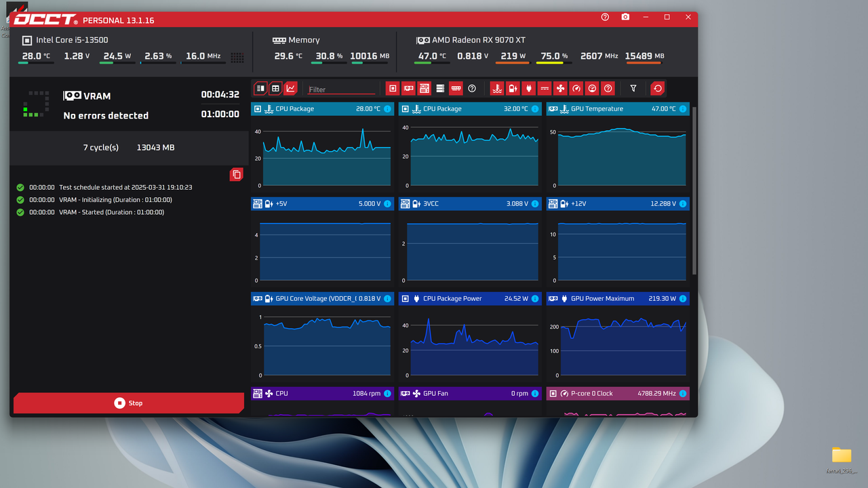Take a screenshot with the camera icon
This screenshot has height=488, width=868.
point(626,17)
